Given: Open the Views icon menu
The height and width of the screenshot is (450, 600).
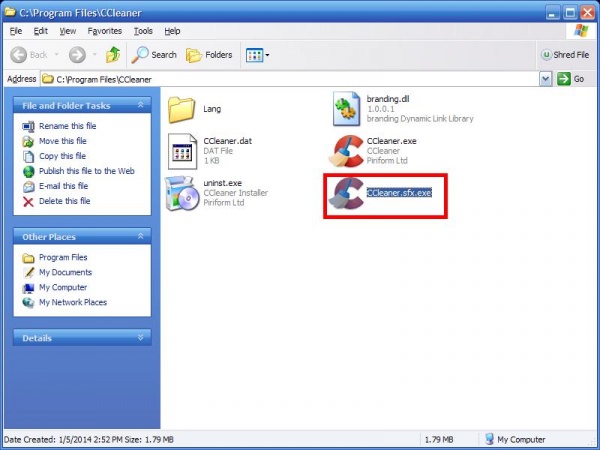Looking at the screenshot, I should tap(258, 55).
